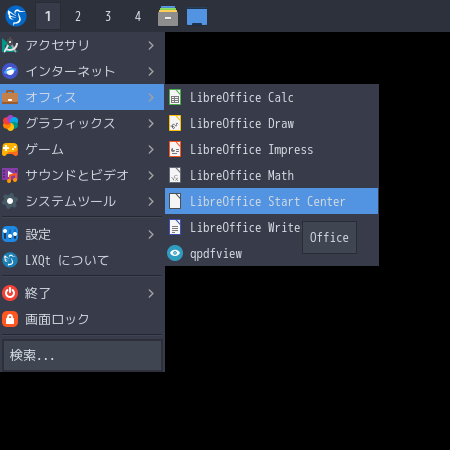Click the yellow Draw document icon
450x450 pixels.
[175, 123]
